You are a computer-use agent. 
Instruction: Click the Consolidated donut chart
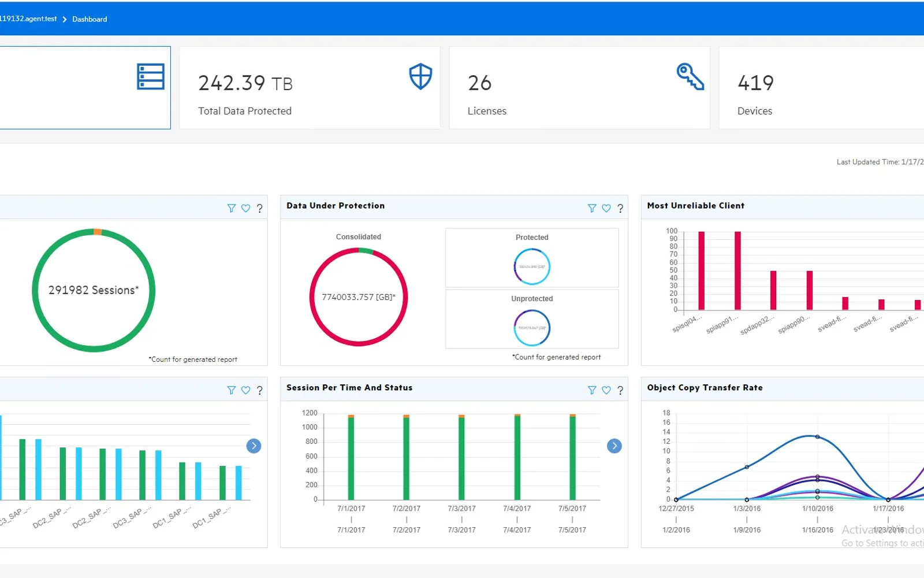pos(359,297)
